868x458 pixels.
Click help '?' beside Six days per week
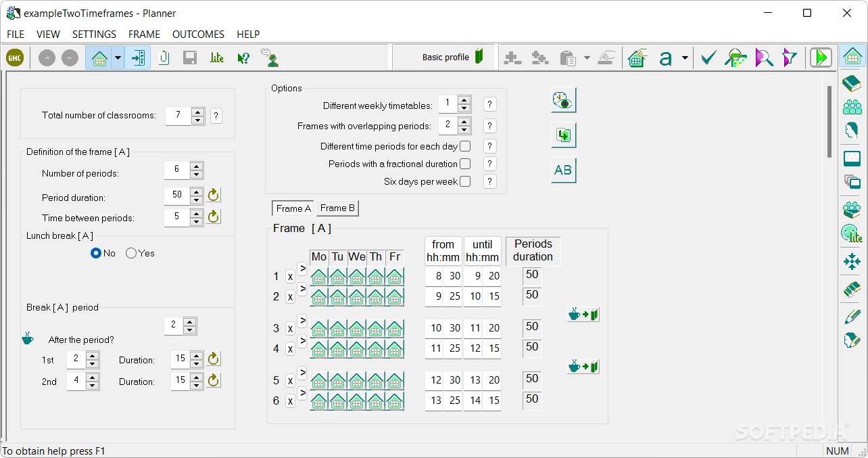[490, 181]
